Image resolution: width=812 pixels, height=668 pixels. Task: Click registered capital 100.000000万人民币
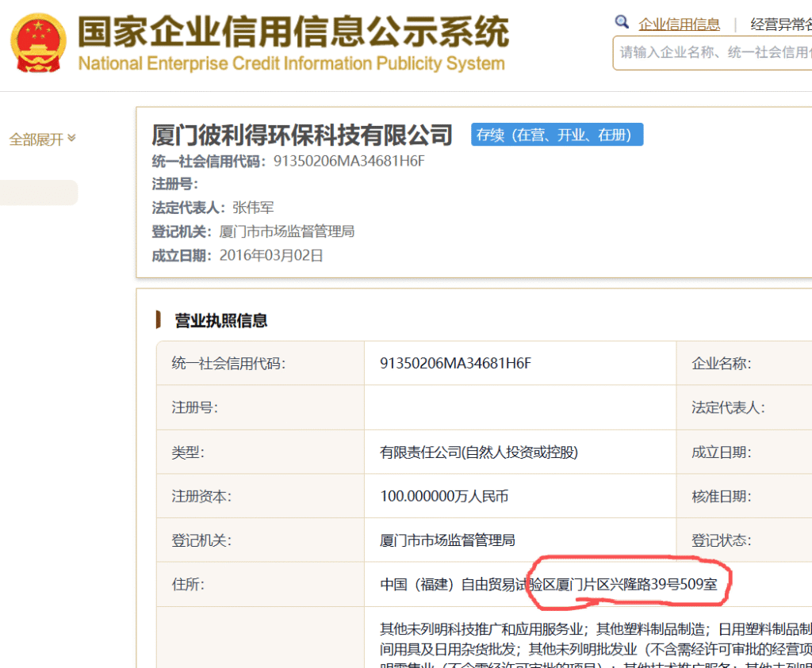444,496
